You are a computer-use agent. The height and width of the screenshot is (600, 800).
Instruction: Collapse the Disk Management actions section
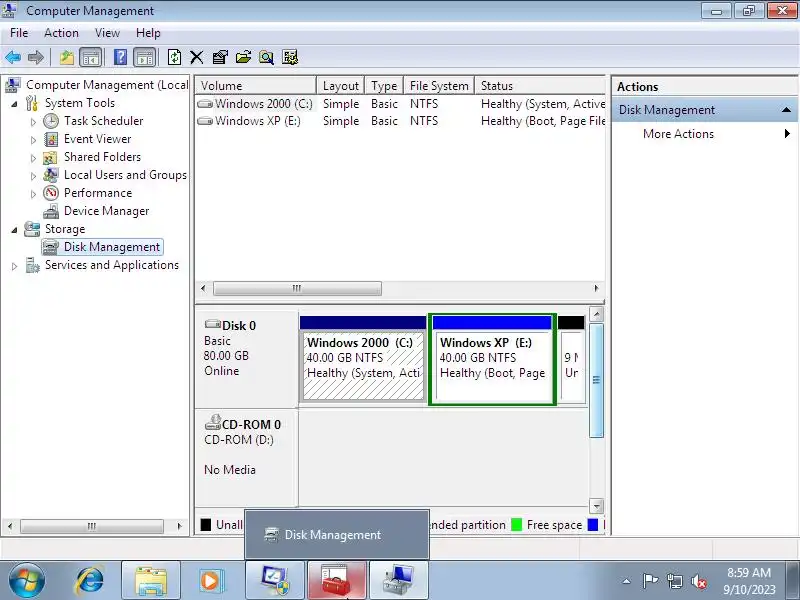coord(786,110)
